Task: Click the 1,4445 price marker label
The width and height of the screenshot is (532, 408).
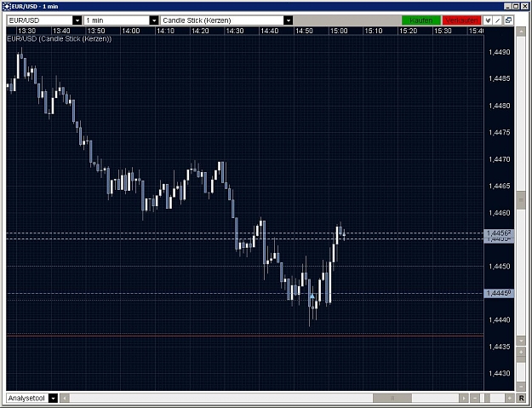Action: (499, 293)
